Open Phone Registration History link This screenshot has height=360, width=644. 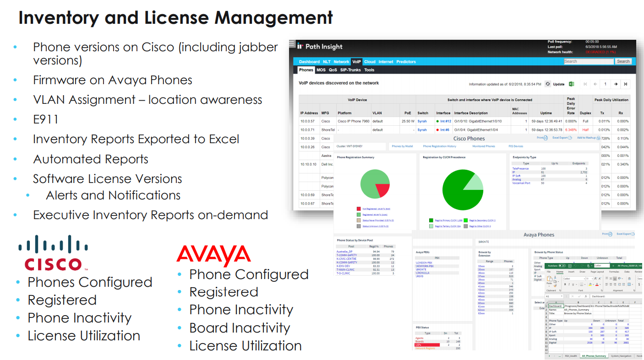[439, 146]
